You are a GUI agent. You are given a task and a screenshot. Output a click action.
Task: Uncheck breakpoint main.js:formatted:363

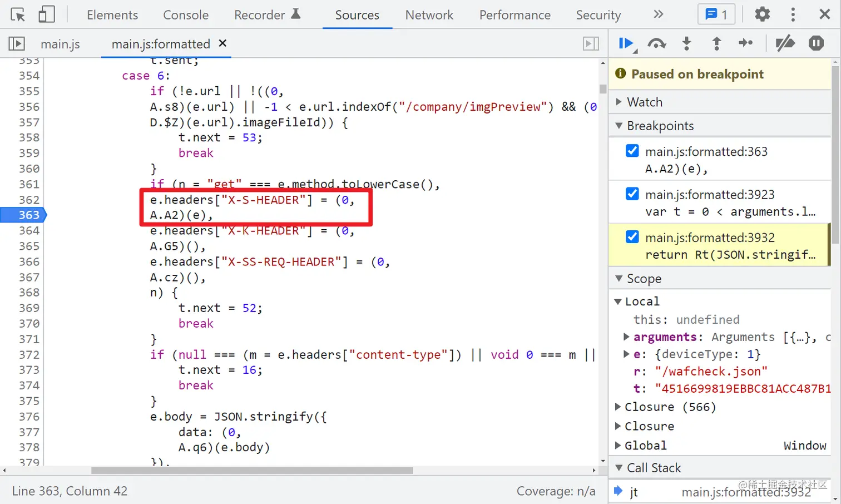click(x=632, y=151)
